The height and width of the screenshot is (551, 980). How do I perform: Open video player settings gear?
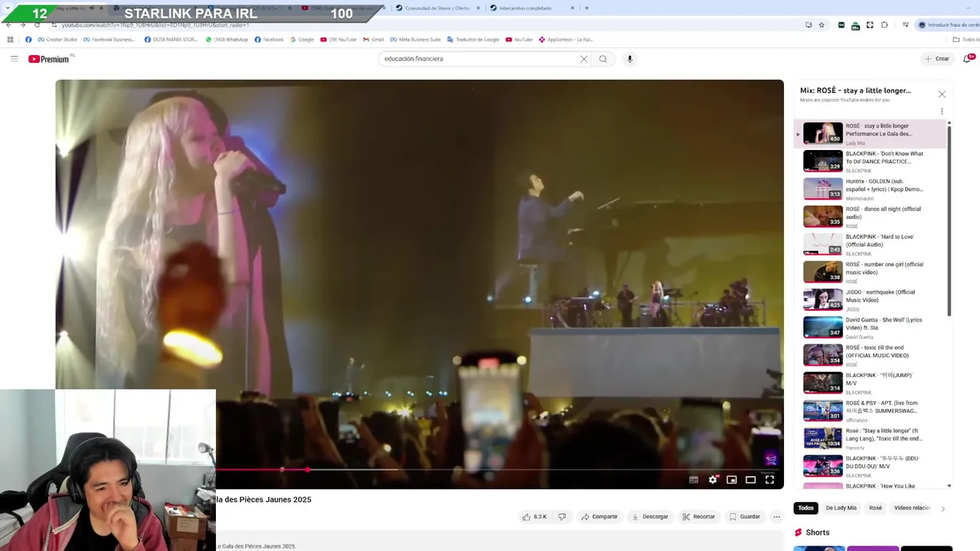(713, 480)
